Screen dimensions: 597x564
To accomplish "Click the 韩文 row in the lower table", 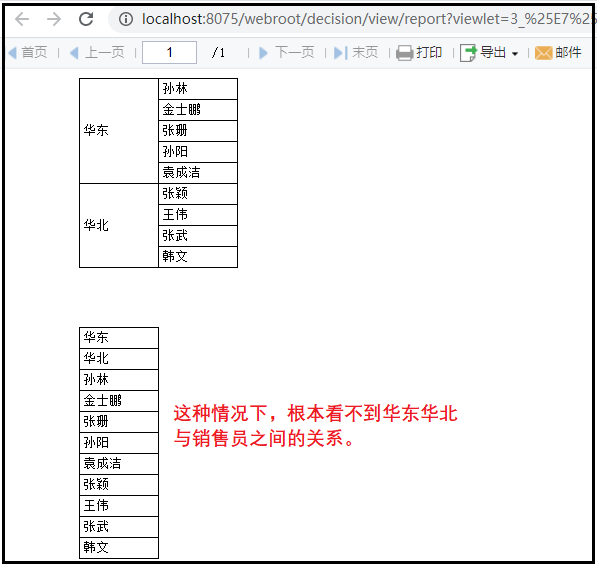I will pos(119,548).
